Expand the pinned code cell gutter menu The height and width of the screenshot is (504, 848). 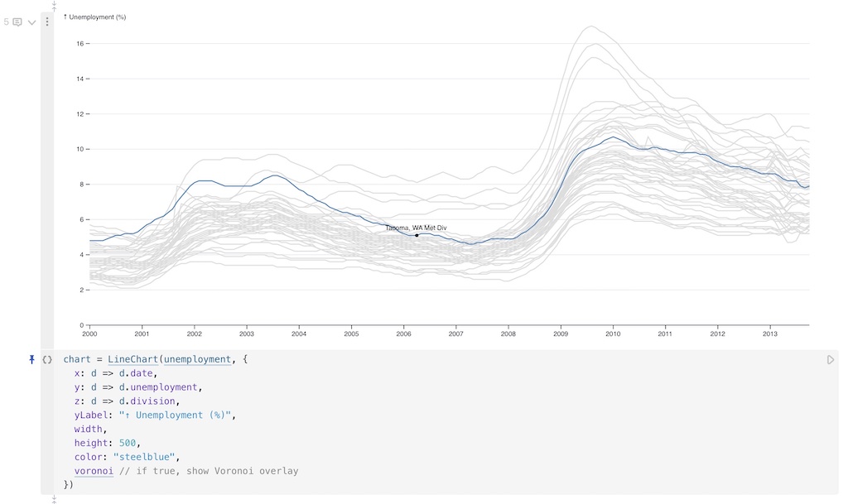click(47, 359)
